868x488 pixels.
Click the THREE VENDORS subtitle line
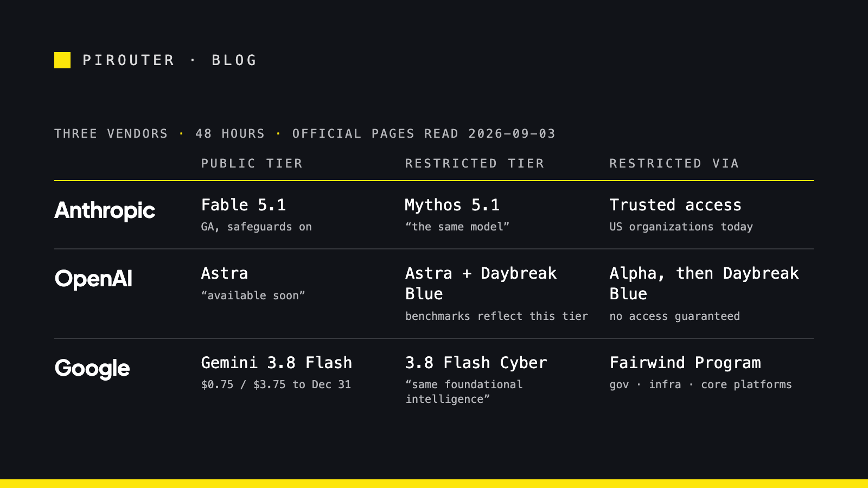(x=305, y=133)
